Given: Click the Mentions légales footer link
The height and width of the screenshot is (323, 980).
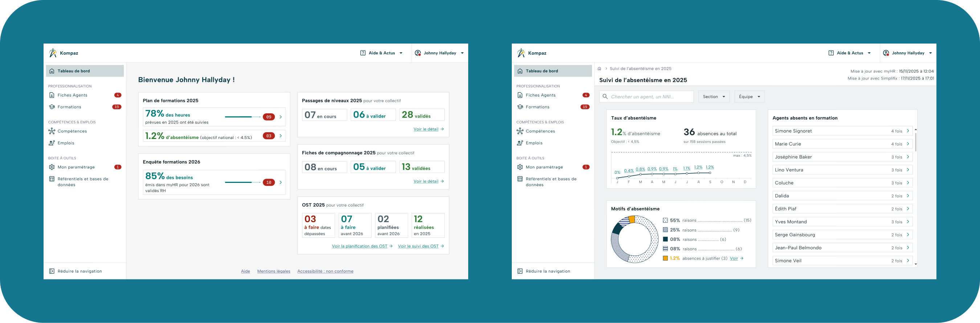Looking at the screenshot, I should point(274,271).
